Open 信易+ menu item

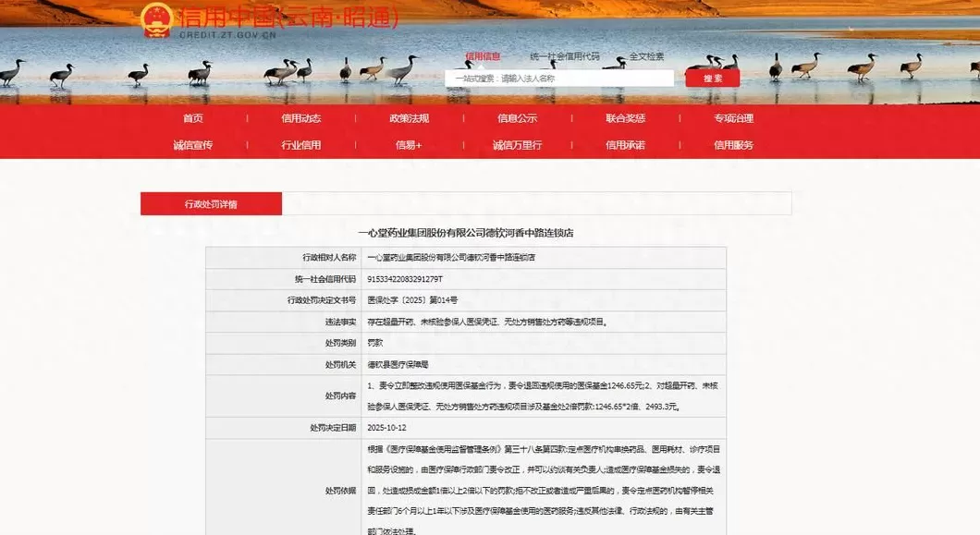[409, 145]
